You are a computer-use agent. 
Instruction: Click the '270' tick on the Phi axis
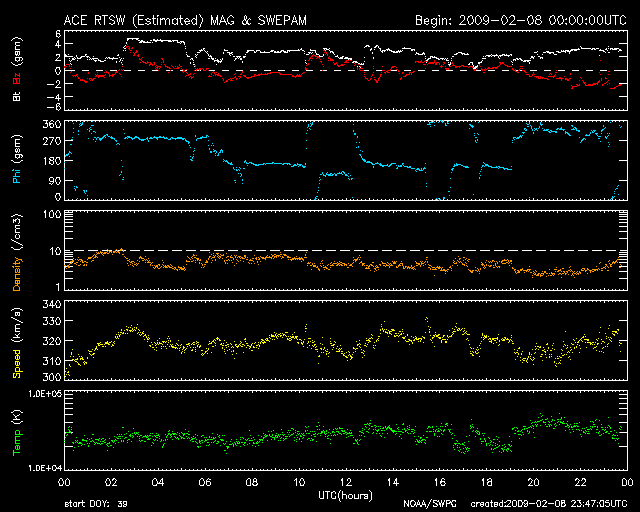click(x=52, y=141)
